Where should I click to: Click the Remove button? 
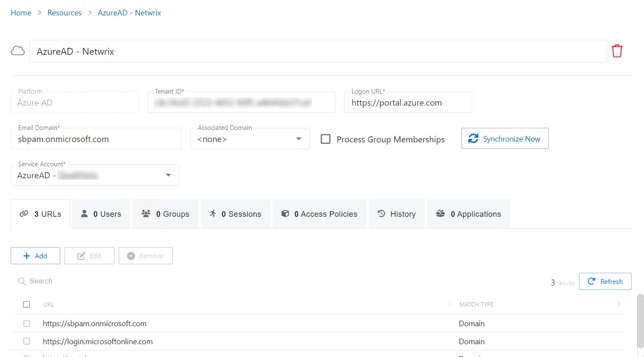tap(146, 256)
